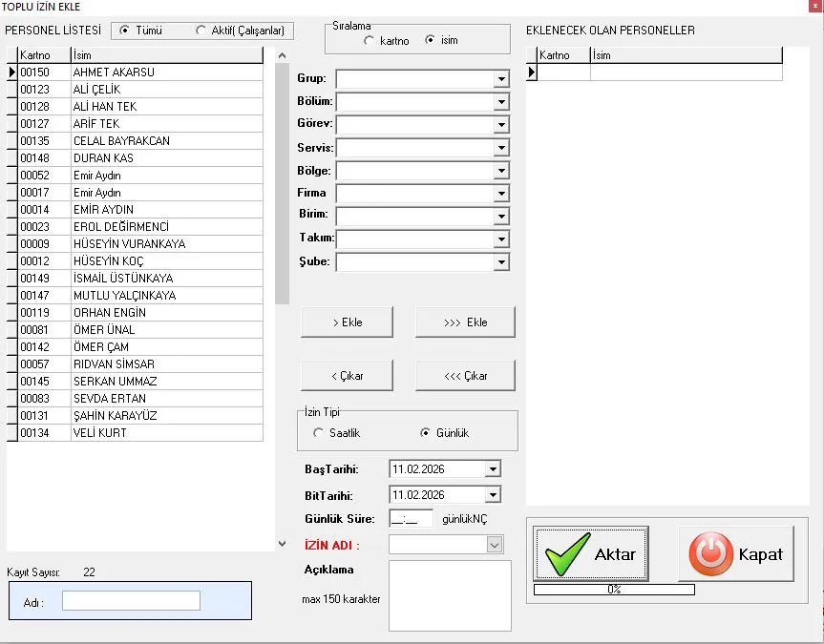Image resolution: width=824 pixels, height=644 pixels.
Task: Open the İZİN ADI dropdown
Action: point(494,544)
